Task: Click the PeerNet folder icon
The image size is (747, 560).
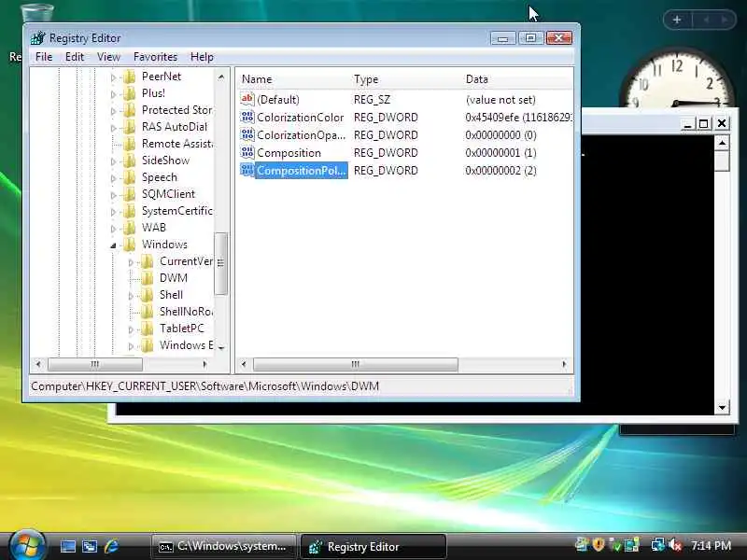Action: click(129, 77)
